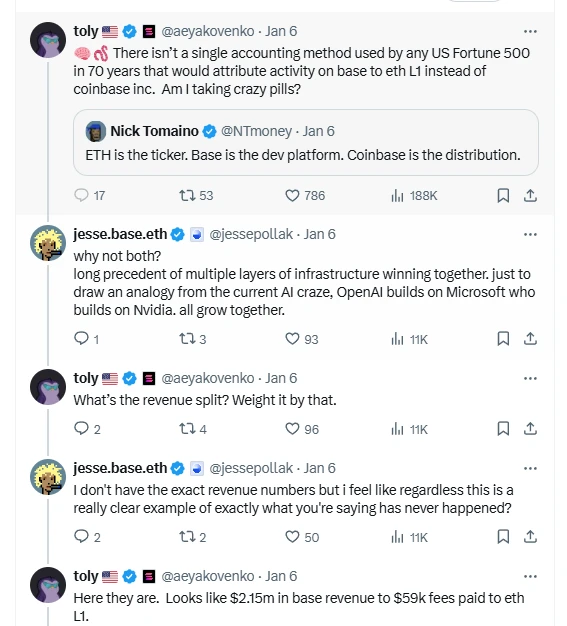This screenshot has width=567, height=626.
Task: Reply to toly's tweet with 17 comments
Action: click(89, 195)
